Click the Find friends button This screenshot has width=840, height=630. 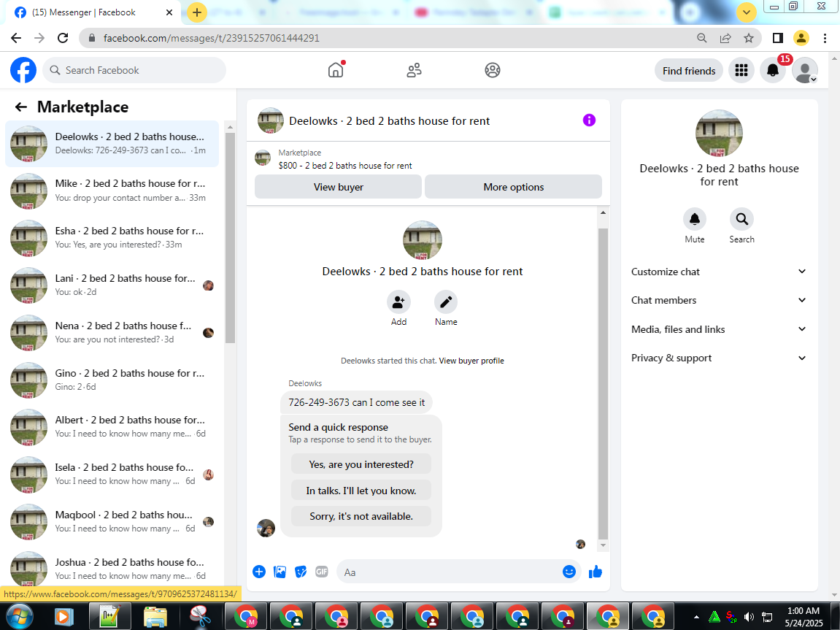(x=689, y=71)
